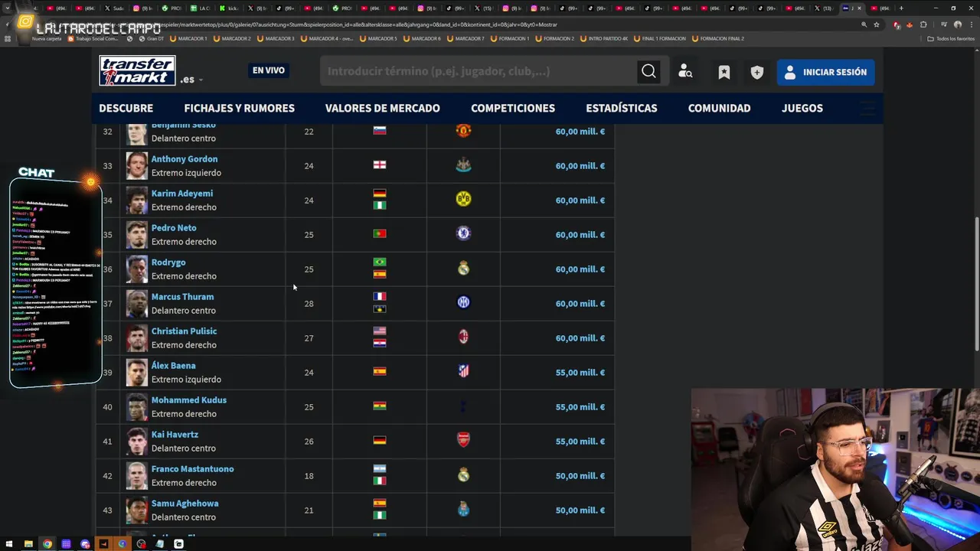This screenshot has width=980, height=551.
Task: Open Mohammed Kudus player profile
Action: pos(189,400)
